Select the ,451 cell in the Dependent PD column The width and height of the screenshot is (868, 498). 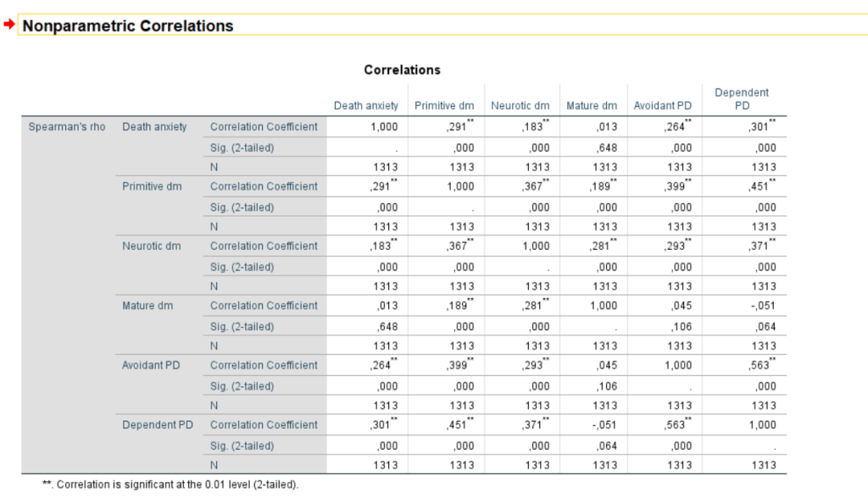(760, 186)
